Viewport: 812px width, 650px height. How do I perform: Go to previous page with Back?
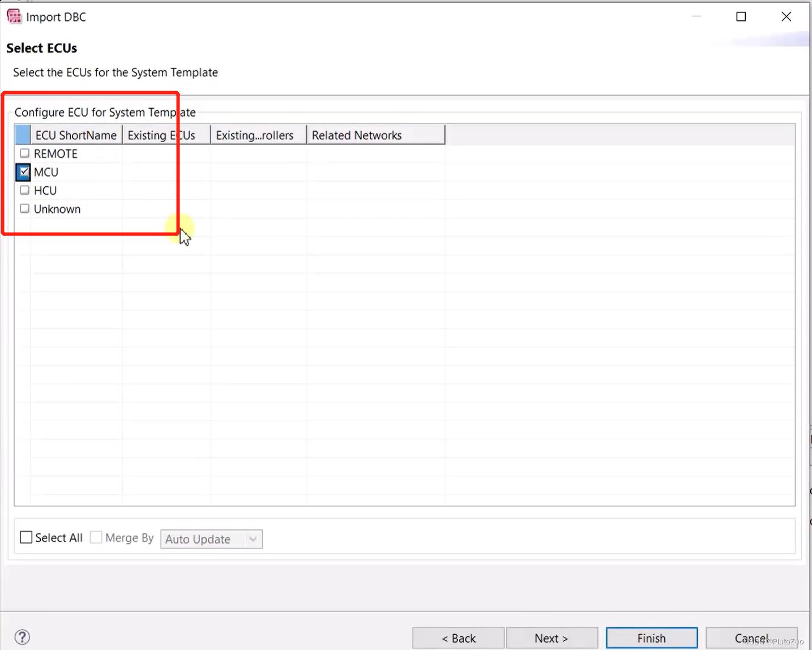click(x=458, y=638)
